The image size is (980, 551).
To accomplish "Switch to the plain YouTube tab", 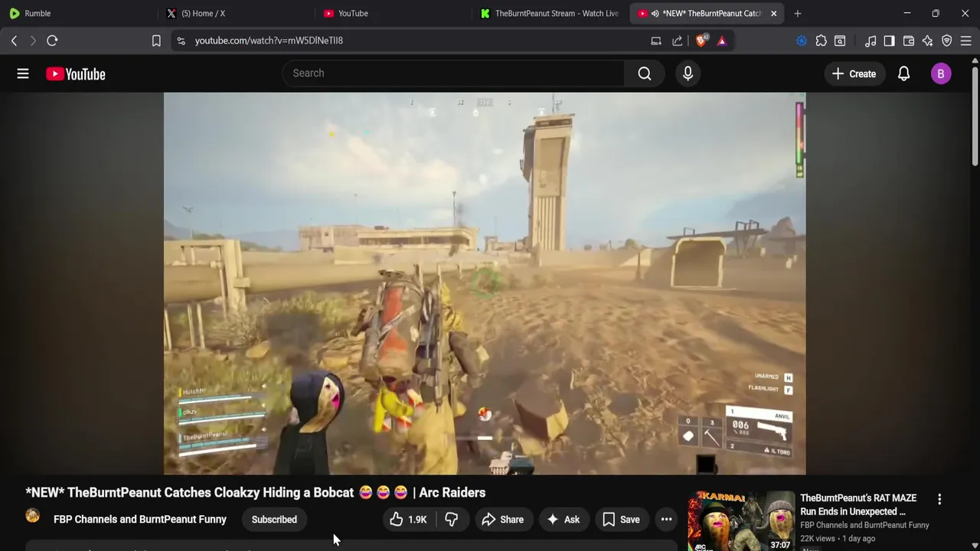I will click(392, 13).
